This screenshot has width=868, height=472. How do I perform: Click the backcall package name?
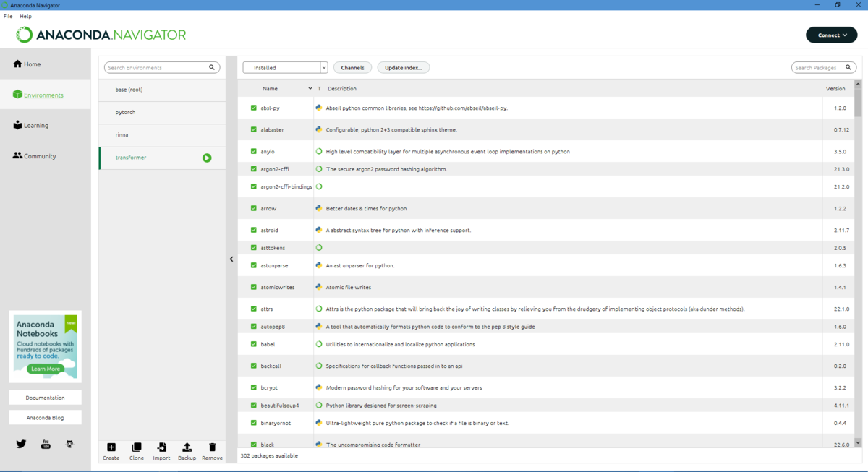click(271, 366)
